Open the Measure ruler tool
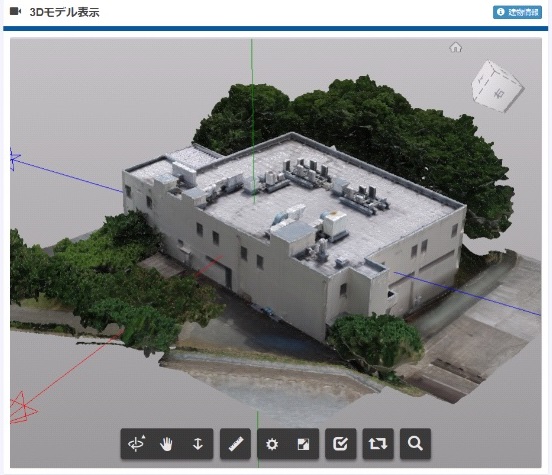 pyautogui.click(x=236, y=444)
